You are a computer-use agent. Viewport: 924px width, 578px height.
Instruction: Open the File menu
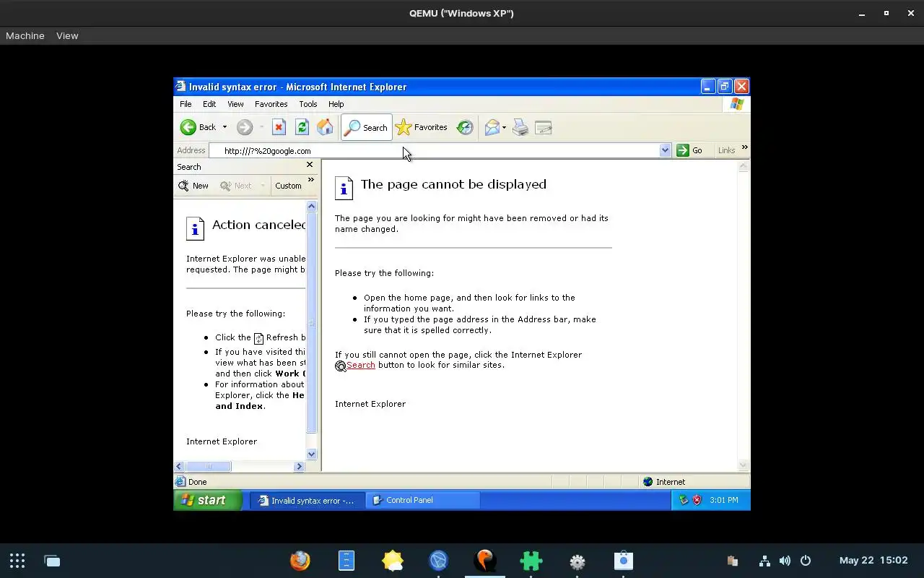(x=186, y=104)
